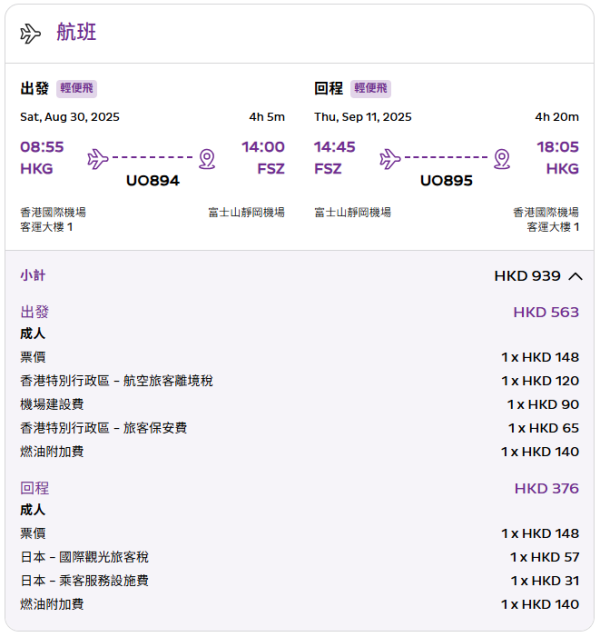Click the airplane icon beside 航班 heading
Screen dimensions: 600x637
[30, 33]
